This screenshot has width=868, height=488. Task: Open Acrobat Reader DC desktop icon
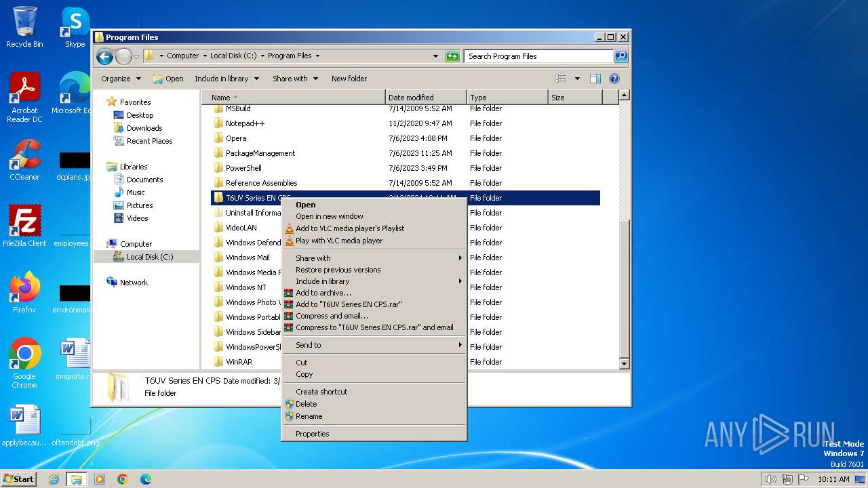24,98
